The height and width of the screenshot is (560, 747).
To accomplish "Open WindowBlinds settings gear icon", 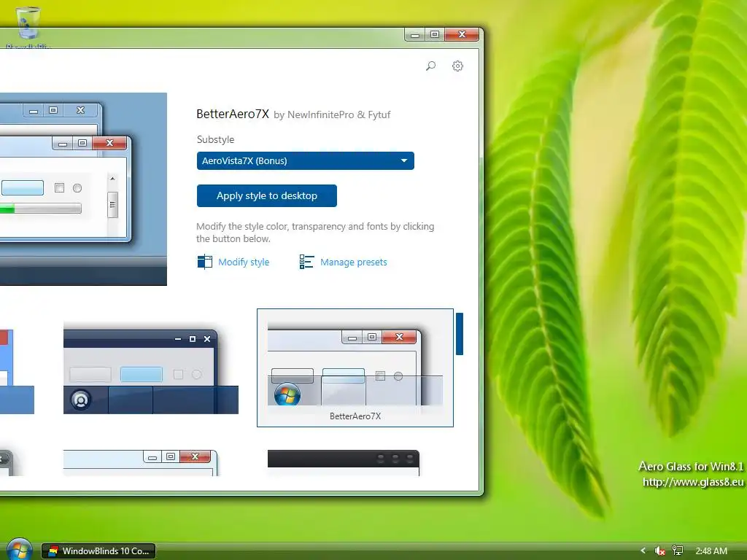I will tap(457, 66).
